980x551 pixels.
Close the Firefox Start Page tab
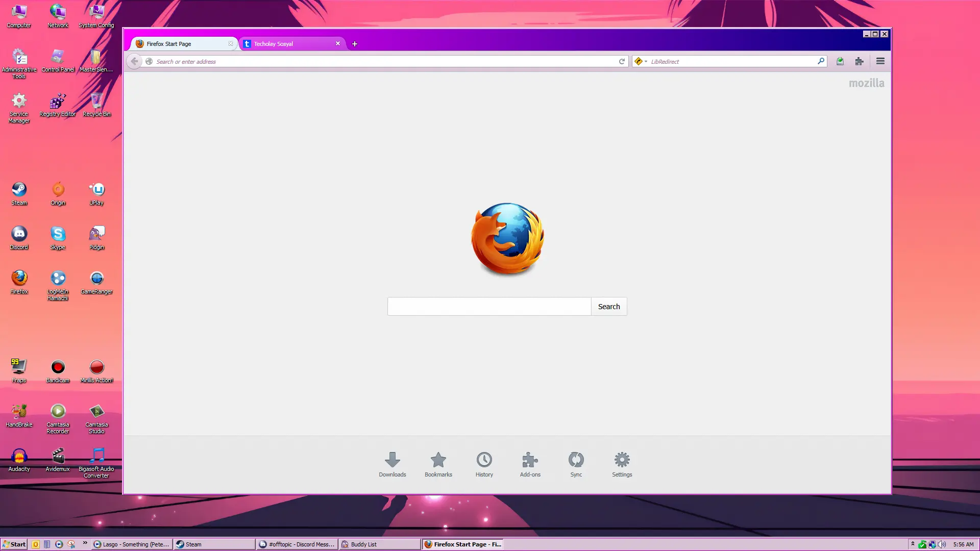point(230,44)
